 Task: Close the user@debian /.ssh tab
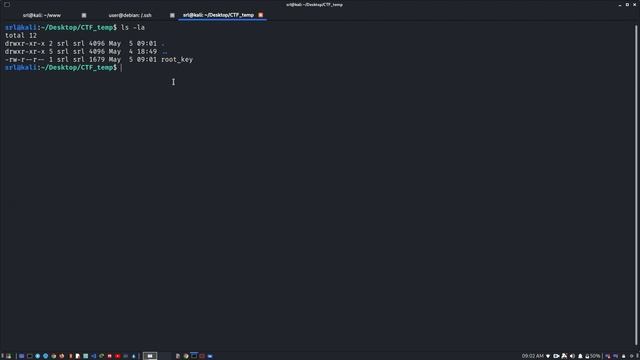[x=172, y=15]
